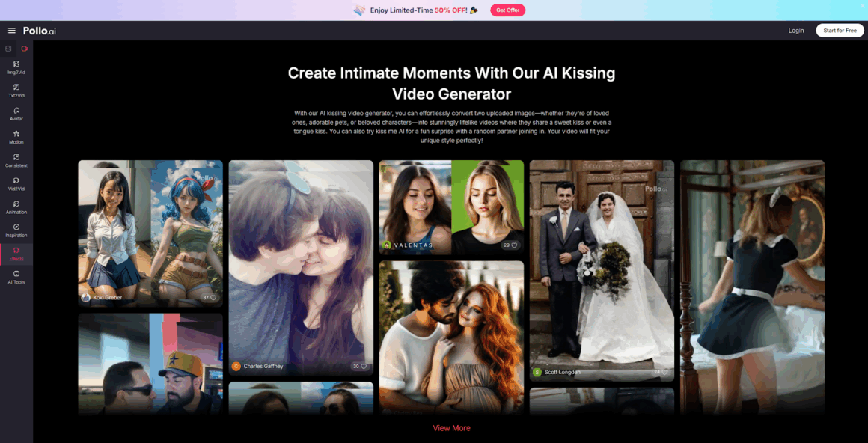Click the Login link
This screenshot has height=443, width=868.
(x=796, y=31)
